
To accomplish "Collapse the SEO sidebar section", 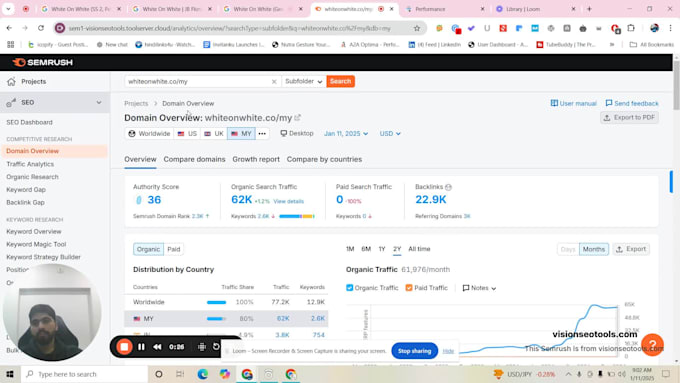I will point(99,102).
